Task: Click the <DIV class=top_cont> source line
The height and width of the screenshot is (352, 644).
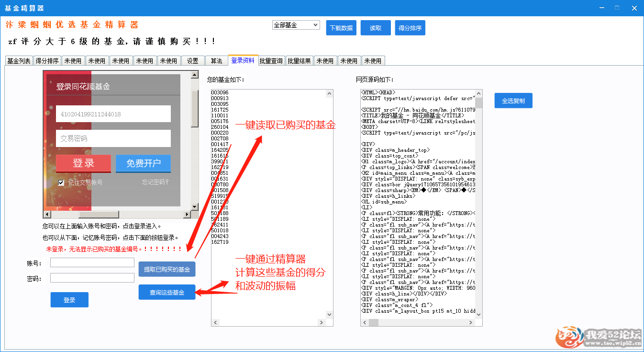Action: 389,156
